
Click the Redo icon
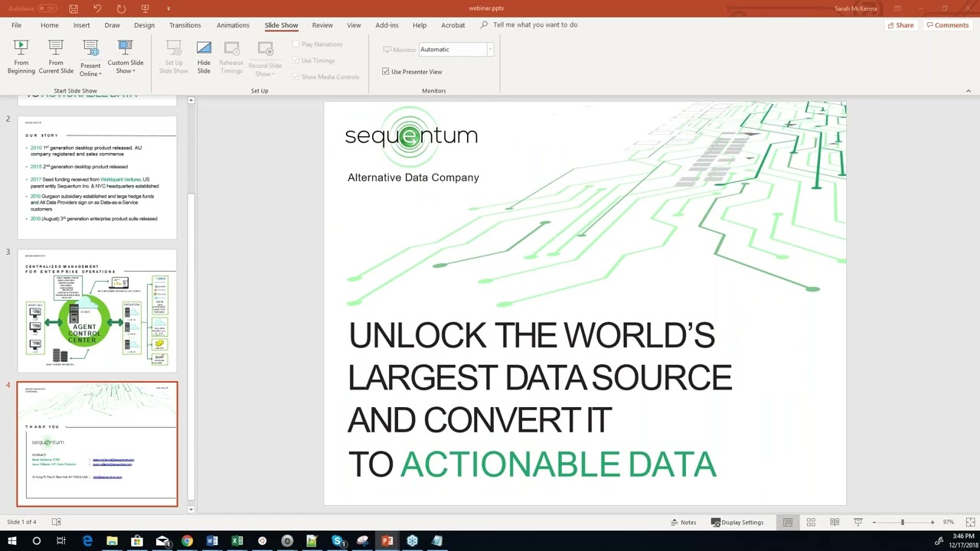coord(121,8)
